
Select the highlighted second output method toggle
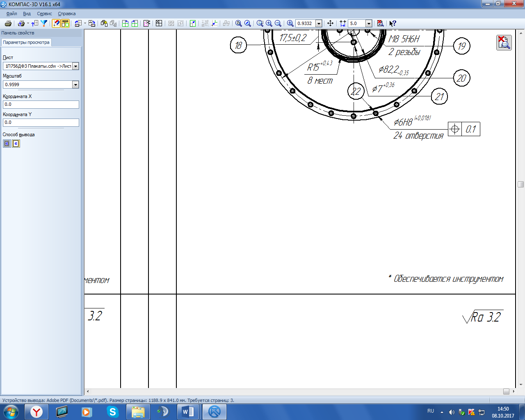point(16,144)
